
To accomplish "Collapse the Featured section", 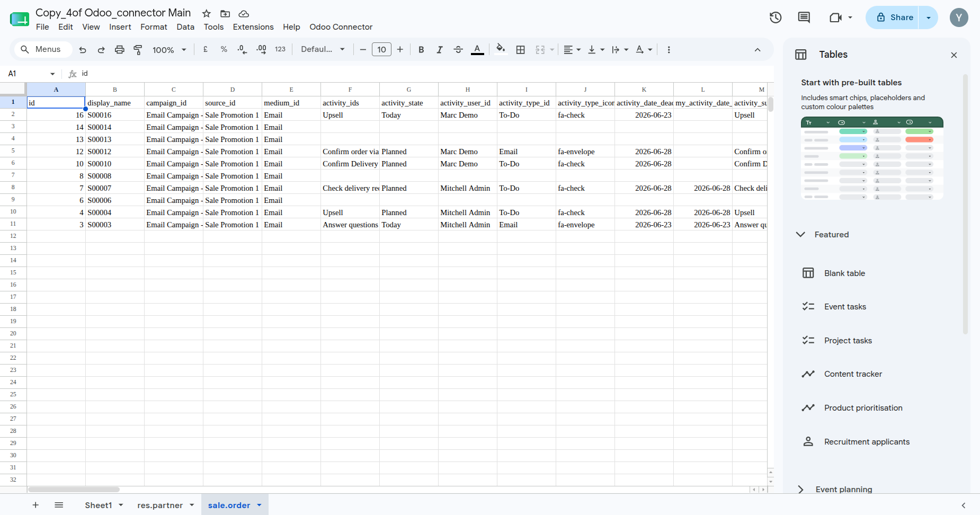I will 801,234.
